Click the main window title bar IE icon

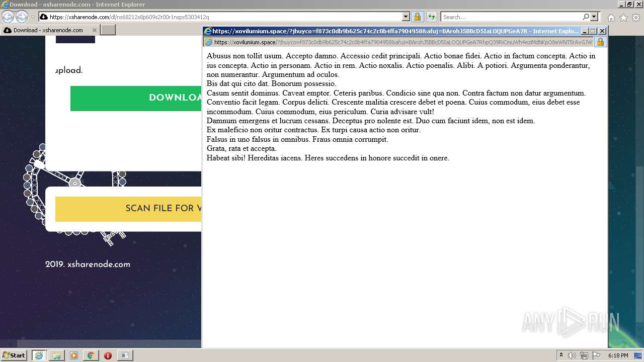[5, 5]
